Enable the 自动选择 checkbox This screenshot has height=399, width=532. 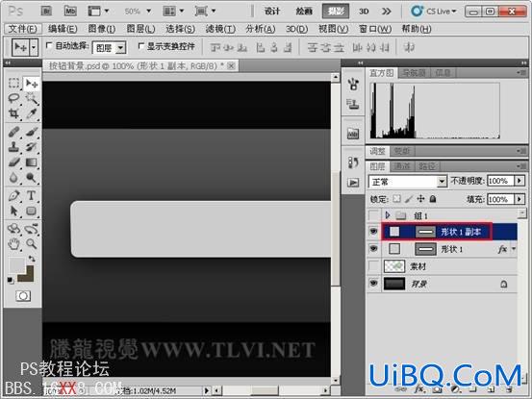[x=49, y=45]
